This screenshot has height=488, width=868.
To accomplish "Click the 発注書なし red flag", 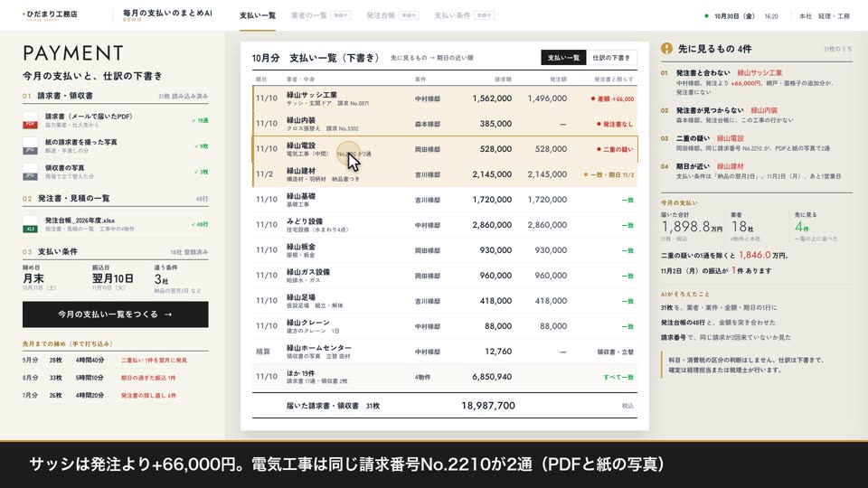I will coord(615,124).
